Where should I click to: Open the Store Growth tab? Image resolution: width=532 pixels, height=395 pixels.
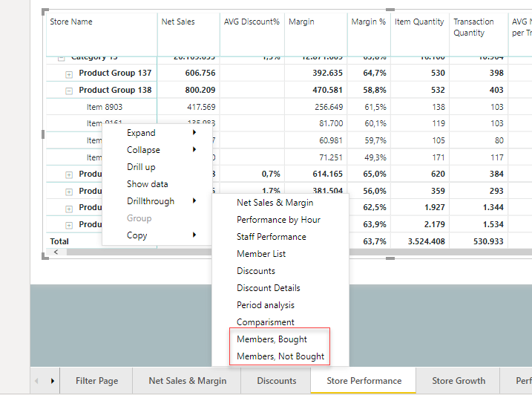(459, 381)
